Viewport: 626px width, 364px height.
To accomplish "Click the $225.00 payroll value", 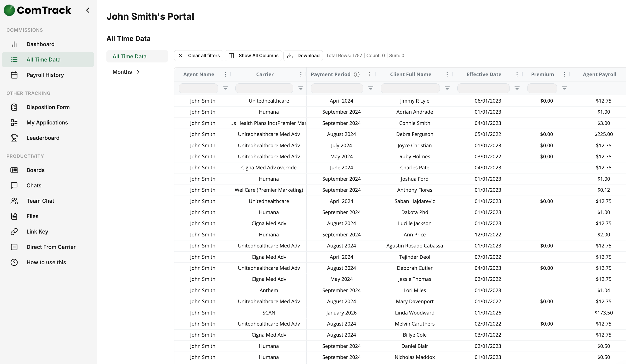I will click(603, 134).
